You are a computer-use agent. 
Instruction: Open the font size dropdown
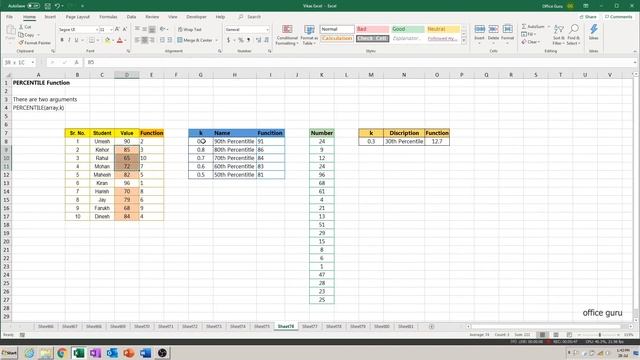[x=111, y=30]
